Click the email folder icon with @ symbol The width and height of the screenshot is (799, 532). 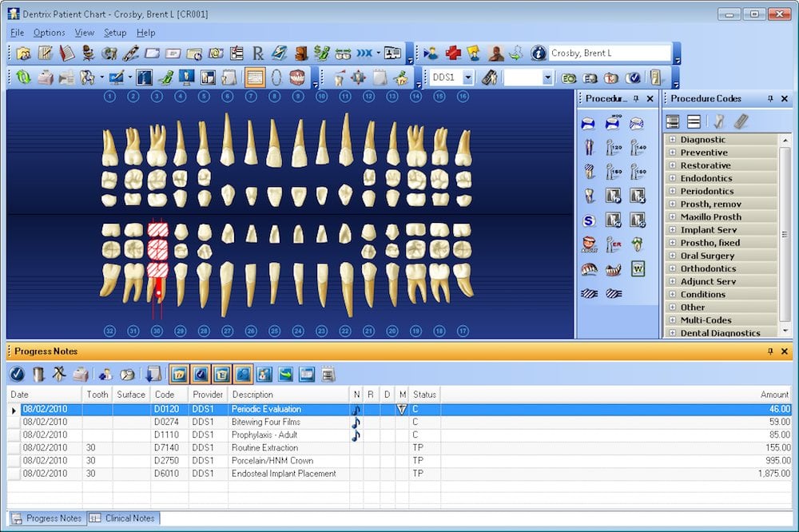216,53
